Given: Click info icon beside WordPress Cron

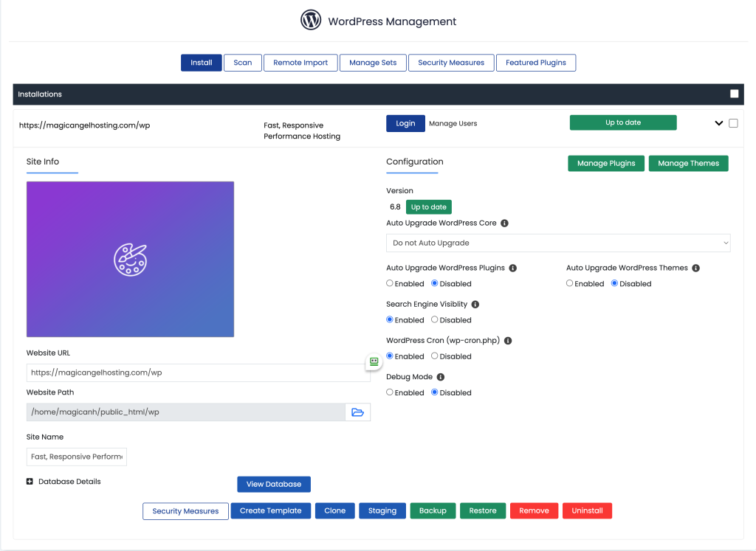Looking at the screenshot, I should [x=508, y=341].
